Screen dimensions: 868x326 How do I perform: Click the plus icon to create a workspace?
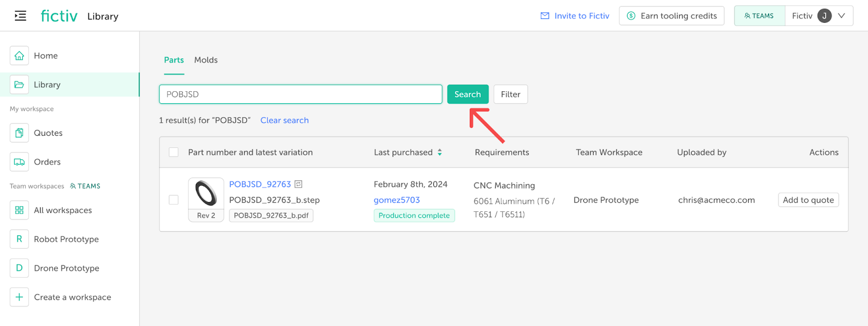(x=19, y=297)
